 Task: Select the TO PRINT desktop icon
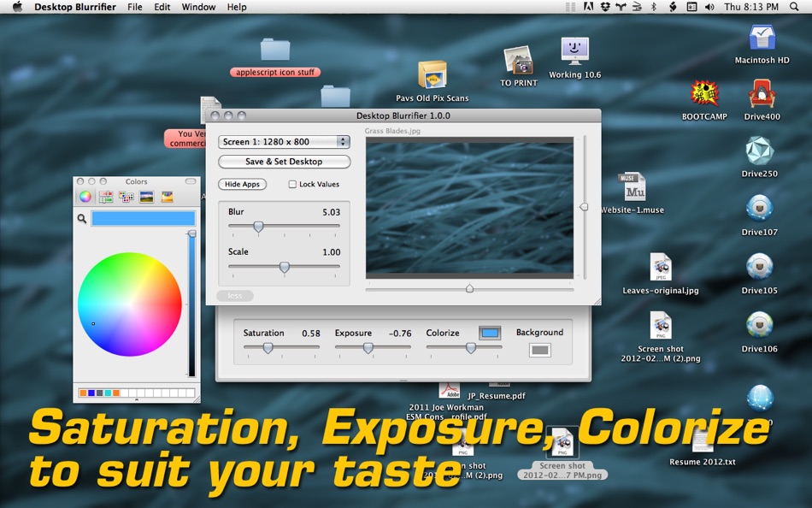(518, 60)
